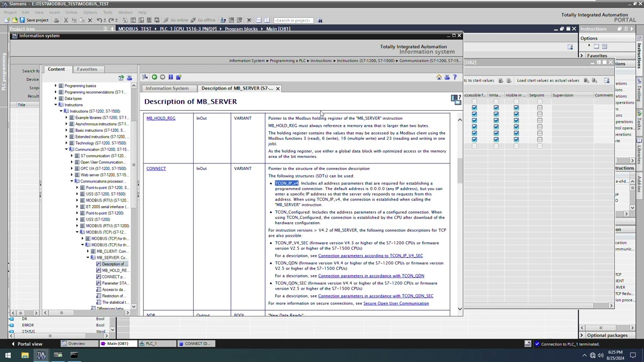Click the synchronize icon above the contents tree
The image size is (644, 362).
click(x=121, y=78)
